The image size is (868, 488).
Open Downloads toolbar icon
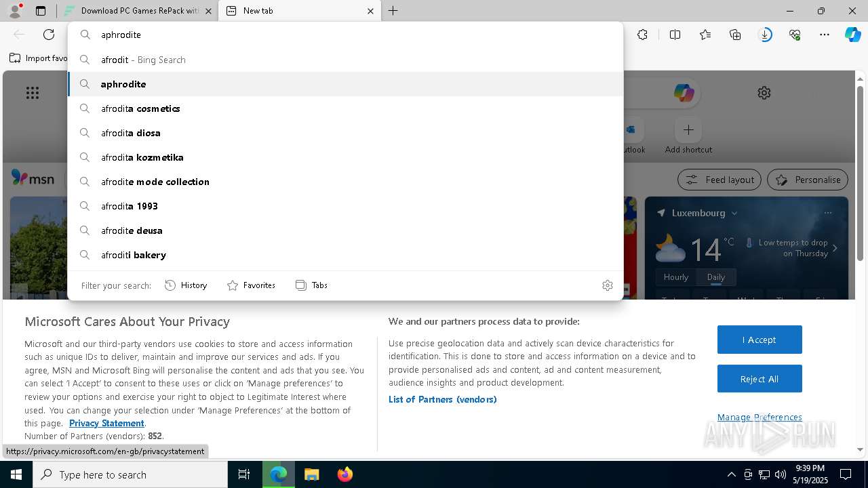click(x=765, y=35)
